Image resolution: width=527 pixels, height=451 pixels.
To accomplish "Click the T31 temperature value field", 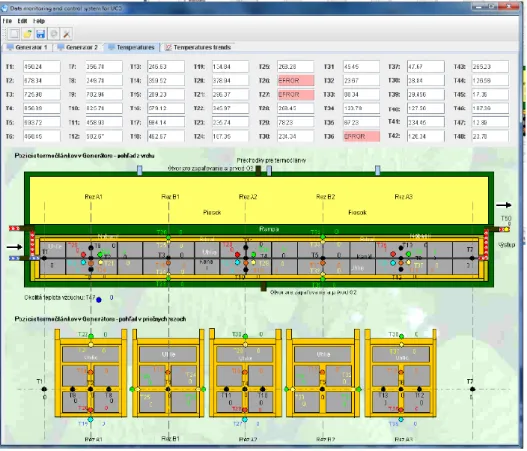I will coord(361,67).
